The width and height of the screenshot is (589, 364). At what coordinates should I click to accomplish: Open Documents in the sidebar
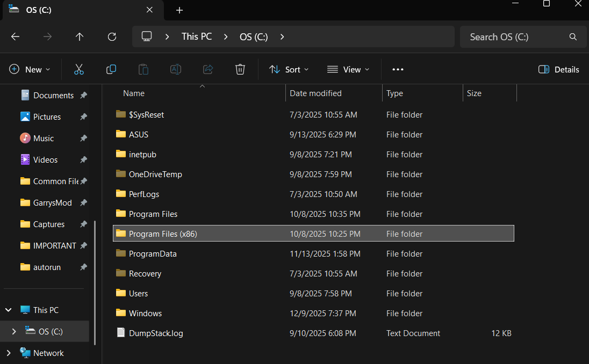tap(53, 96)
